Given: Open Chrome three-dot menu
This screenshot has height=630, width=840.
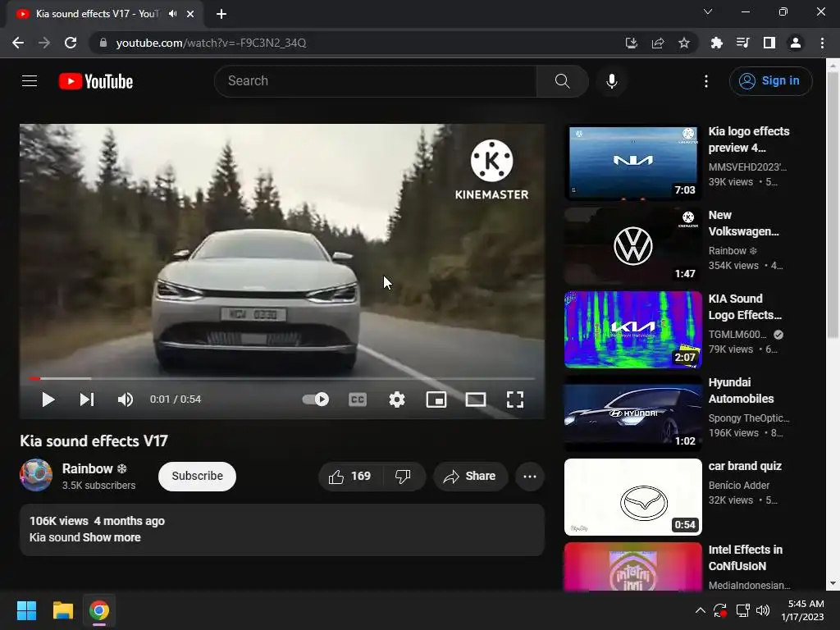Looking at the screenshot, I should pyautogui.click(x=822, y=43).
